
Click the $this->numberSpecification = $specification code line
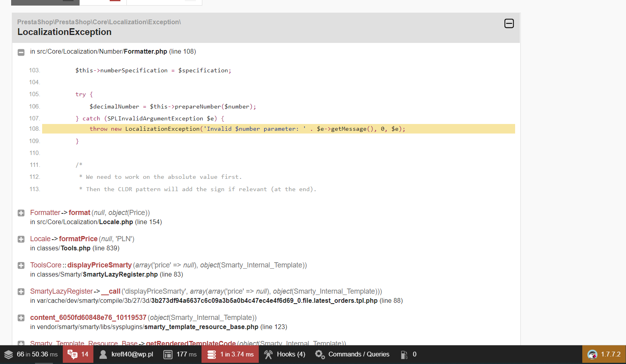153,70
